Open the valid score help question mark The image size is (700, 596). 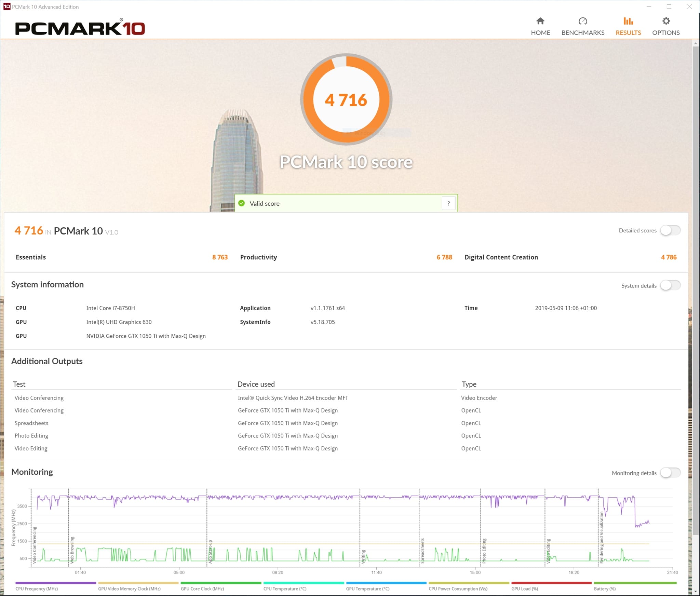(448, 203)
